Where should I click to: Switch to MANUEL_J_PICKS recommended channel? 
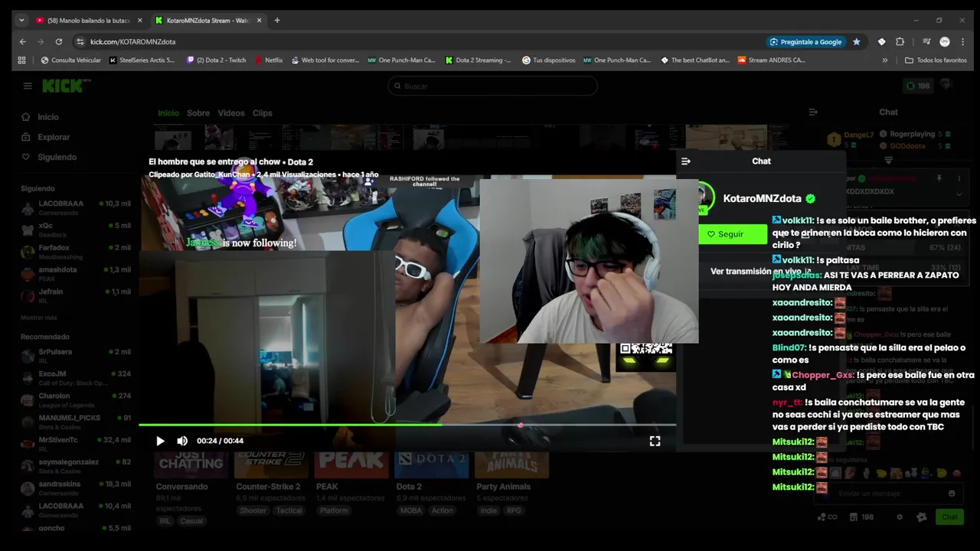click(76, 422)
